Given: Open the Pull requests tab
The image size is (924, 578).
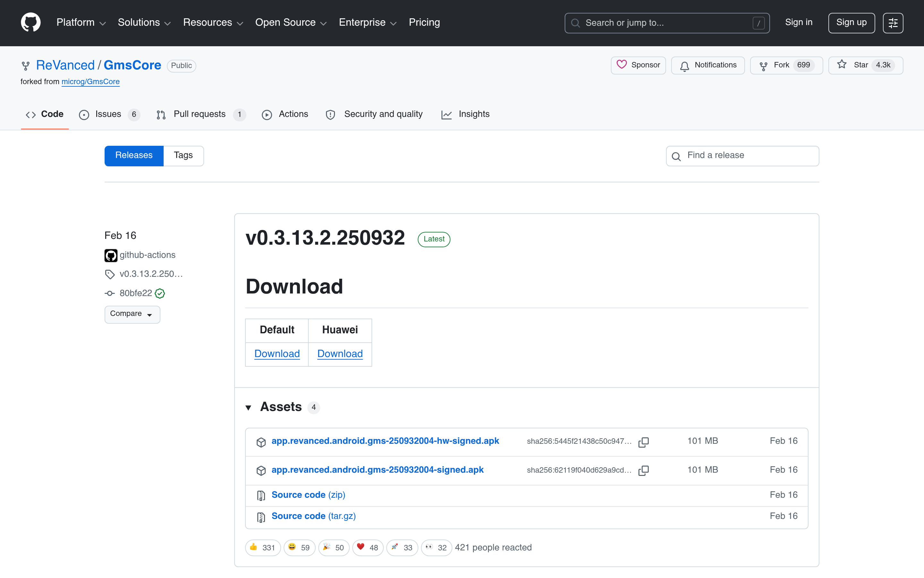Looking at the screenshot, I should [x=201, y=114].
